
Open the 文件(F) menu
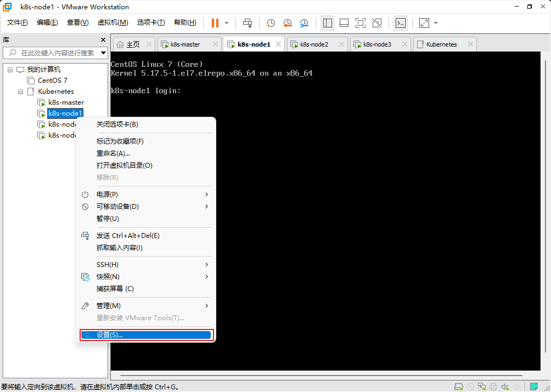click(17, 22)
